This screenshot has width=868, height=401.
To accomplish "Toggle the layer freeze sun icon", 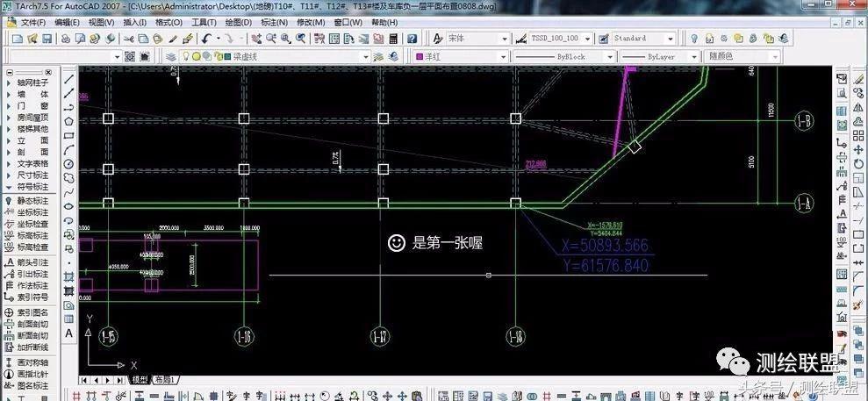I will [x=197, y=56].
